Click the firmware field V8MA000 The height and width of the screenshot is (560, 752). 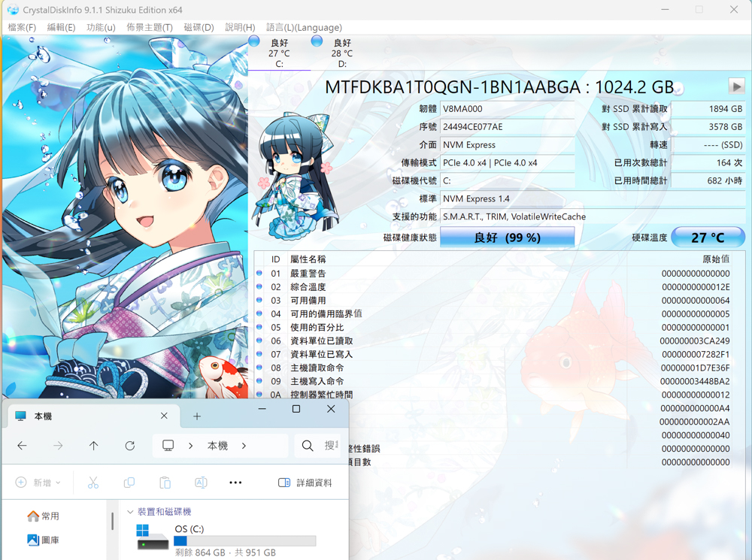[508, 109]
